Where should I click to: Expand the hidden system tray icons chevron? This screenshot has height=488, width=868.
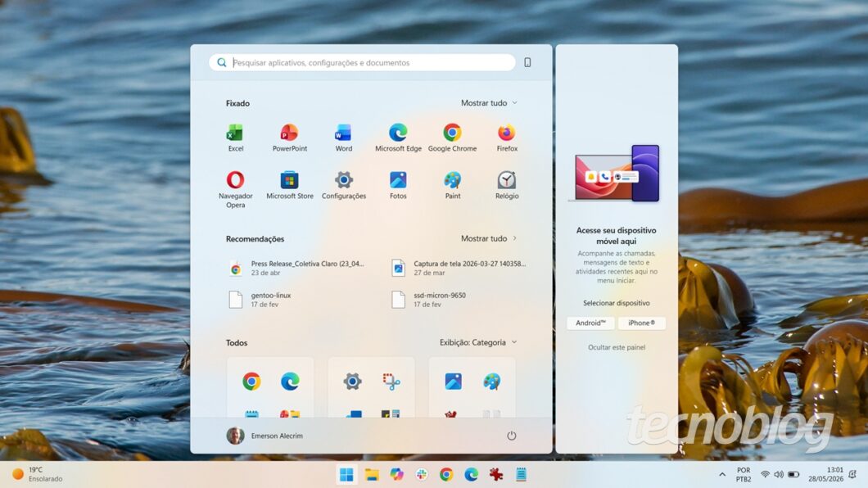click(x=722, y=475)
